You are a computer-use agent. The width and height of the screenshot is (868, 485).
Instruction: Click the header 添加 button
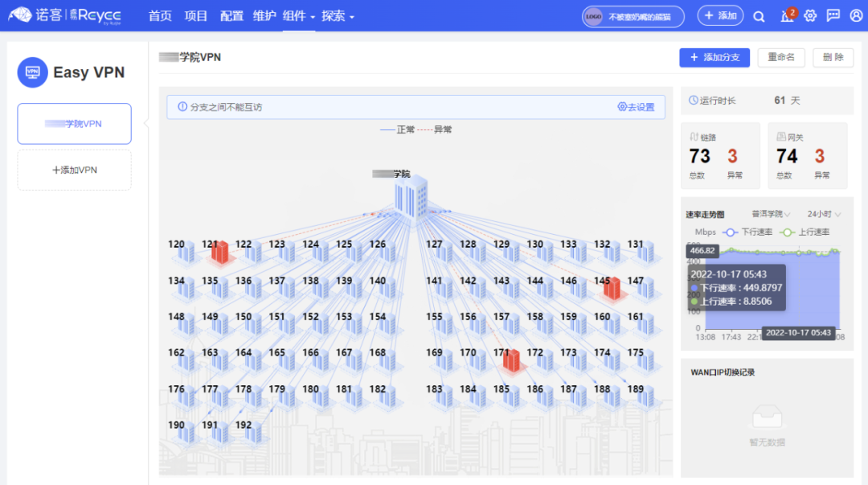[719, 15]
